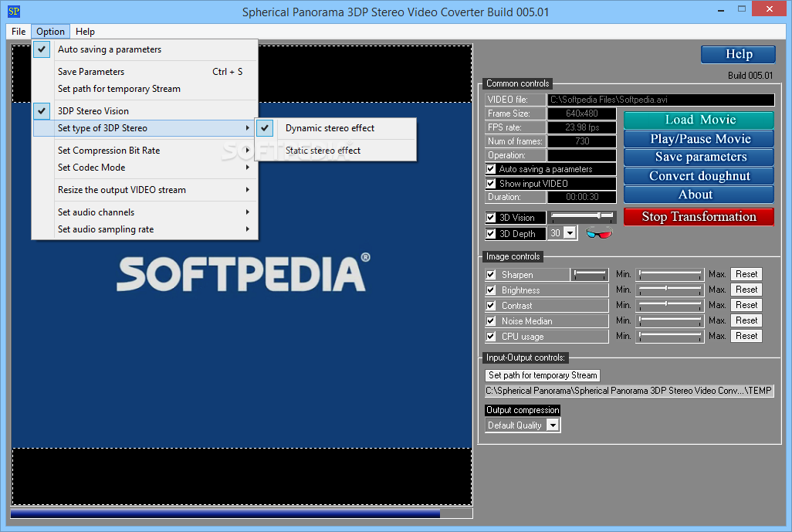Expand Set audio sampling rate submenu

point(145,229)
